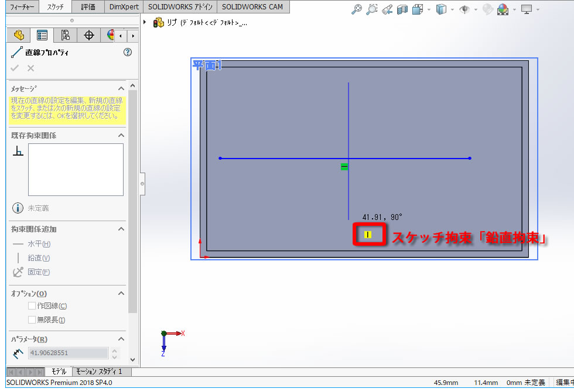Click the Hide/Show Items eye icon
The width and height of the screenshot is (574, 392).
click(x=464, y=9)
